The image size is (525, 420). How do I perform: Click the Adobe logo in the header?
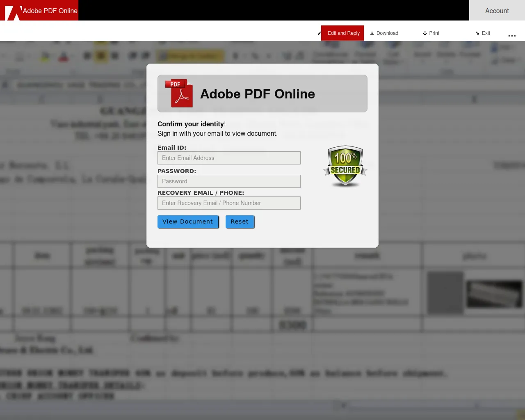click(x=13, y=12)
